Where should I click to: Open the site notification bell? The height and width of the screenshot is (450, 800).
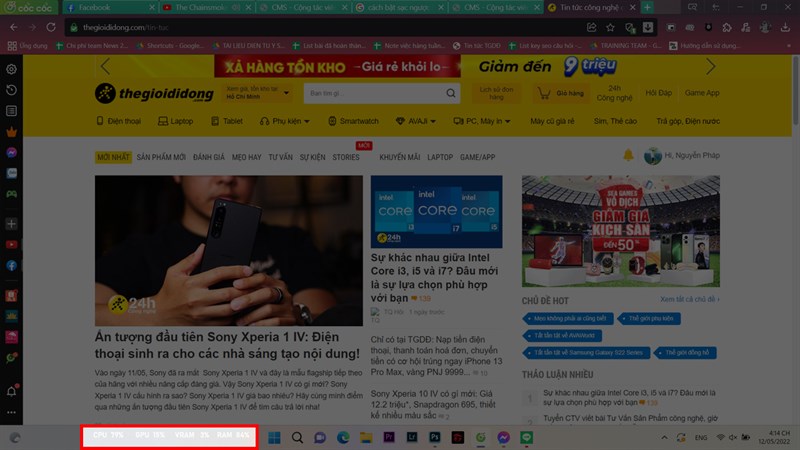(628, 155)
